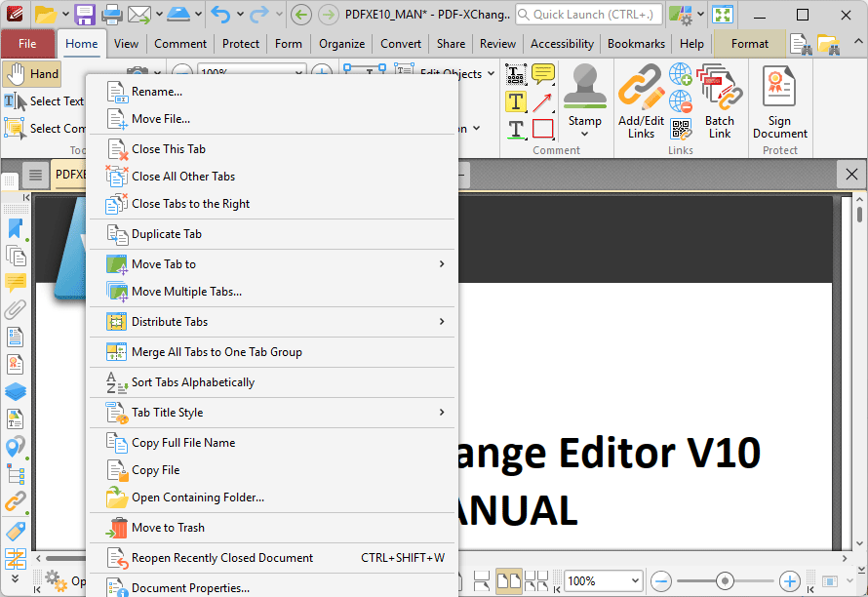Select the Sticky Note comment icon
Screen dimensions: 868x597
[543, 74]
